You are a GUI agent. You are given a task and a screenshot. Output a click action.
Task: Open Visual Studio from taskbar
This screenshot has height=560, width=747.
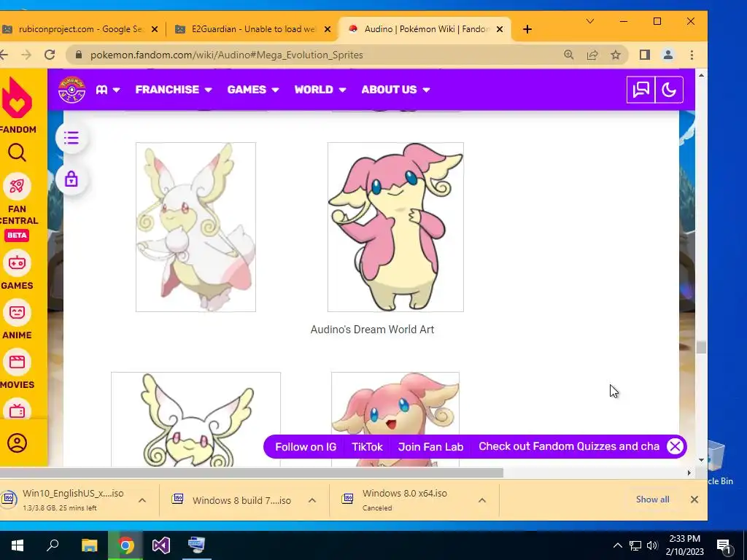click(x=161, y=545)
